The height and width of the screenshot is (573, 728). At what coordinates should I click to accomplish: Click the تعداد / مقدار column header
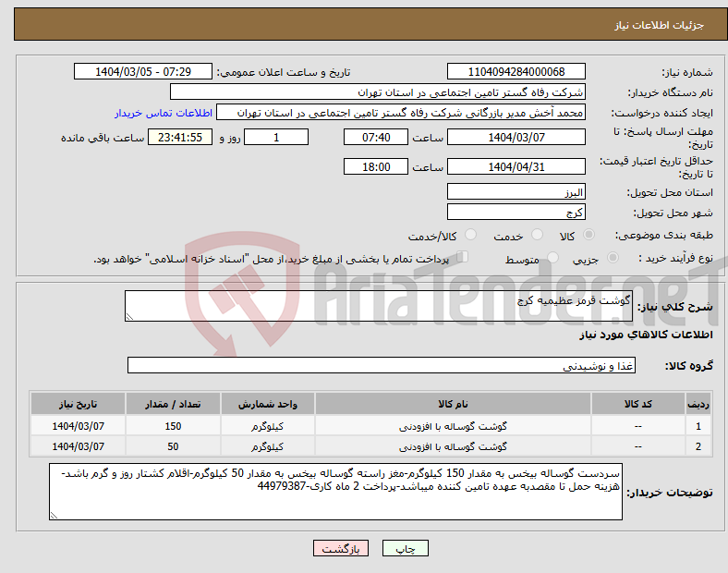tap(173, 404)
